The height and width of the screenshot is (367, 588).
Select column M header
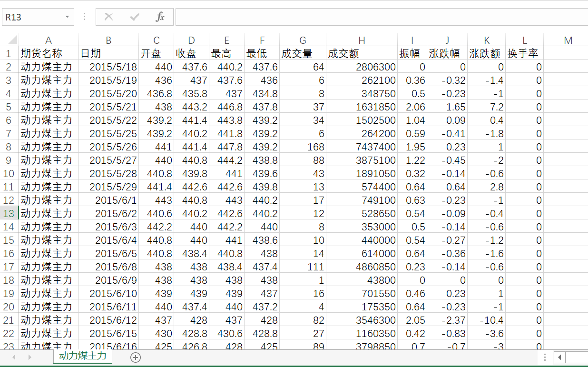click(x=566, y=40)
